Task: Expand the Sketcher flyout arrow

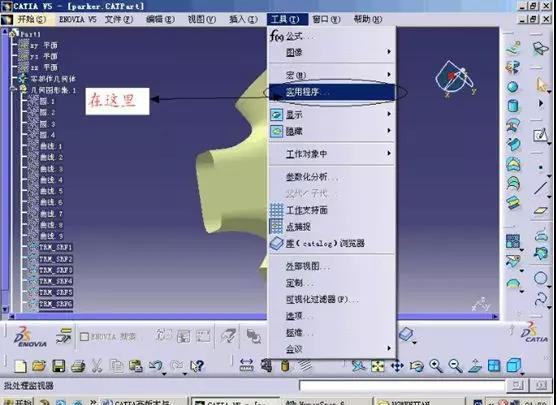Action: coord(549,144)
